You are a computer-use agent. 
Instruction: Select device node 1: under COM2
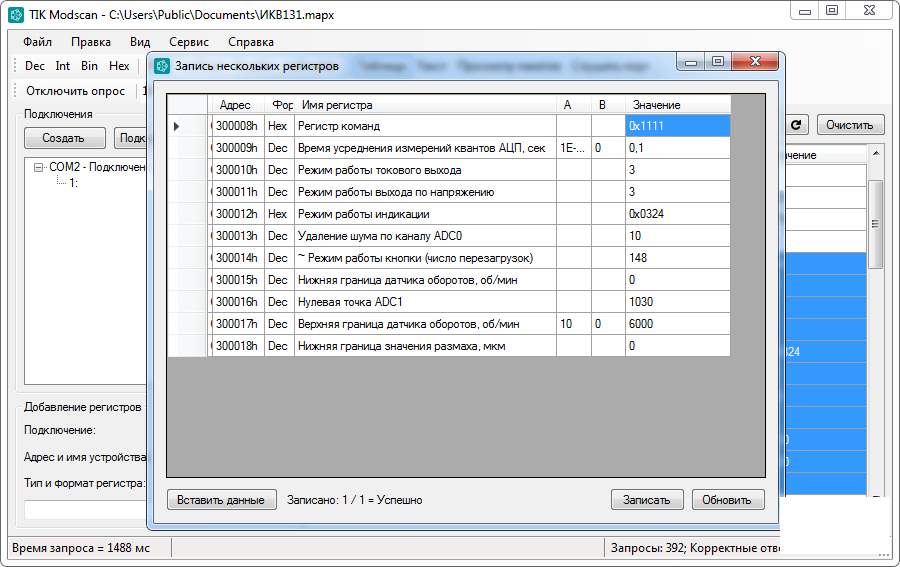73,183
